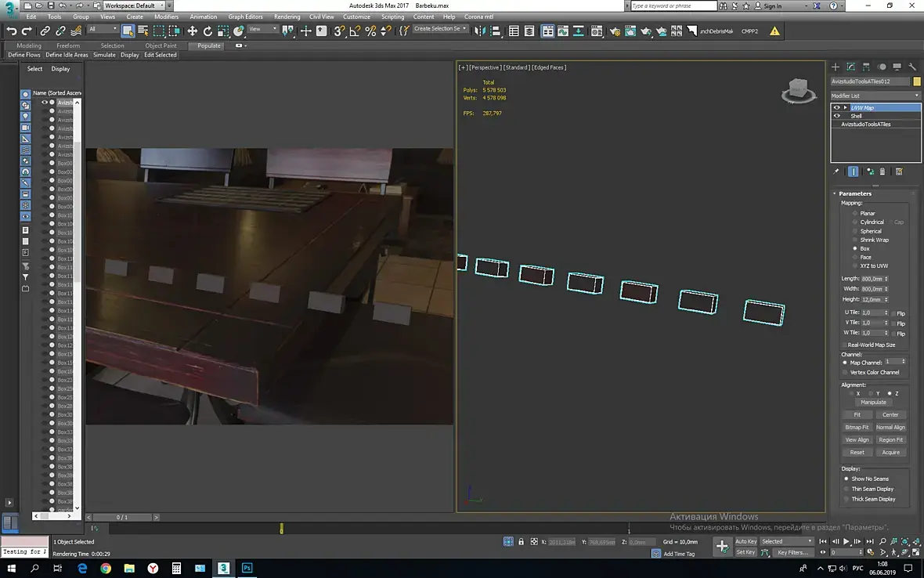Switch to Utilities wrench panel tab
This screenshot has width=924, height=578.
click(912, 67)
